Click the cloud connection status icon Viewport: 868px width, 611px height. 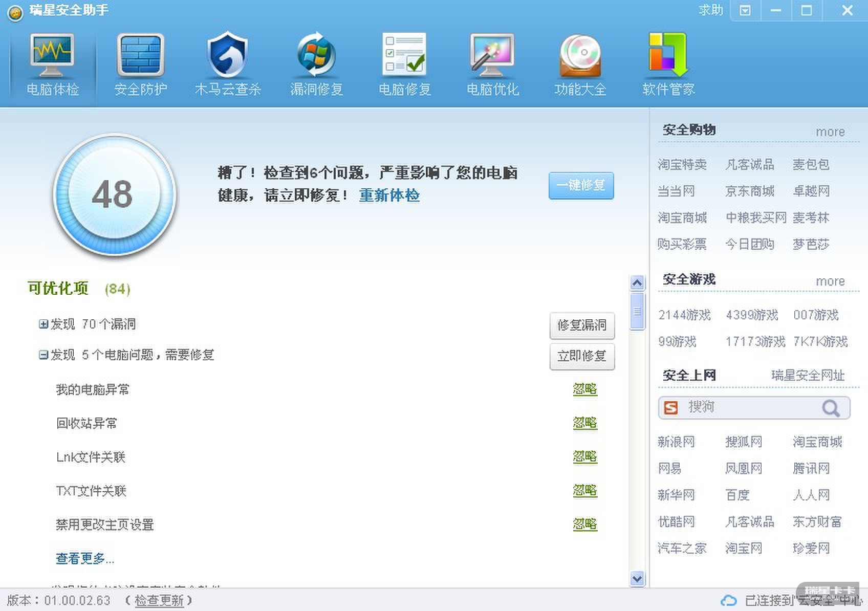729,600
